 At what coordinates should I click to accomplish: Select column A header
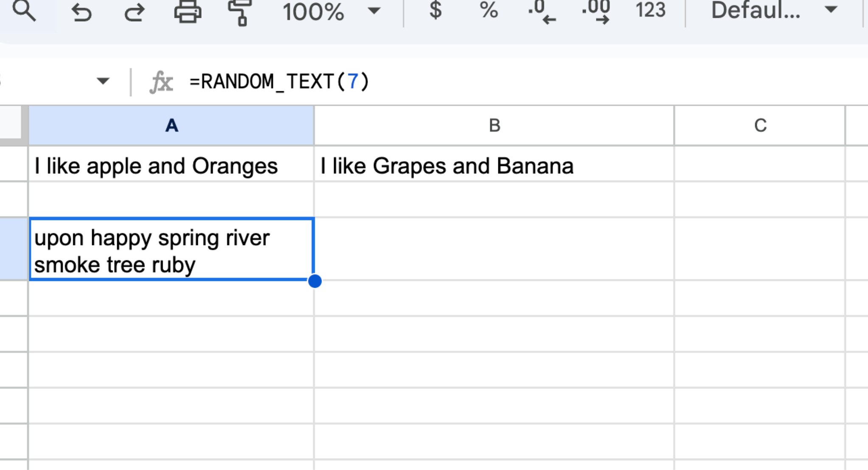click(x=171, y=126)
